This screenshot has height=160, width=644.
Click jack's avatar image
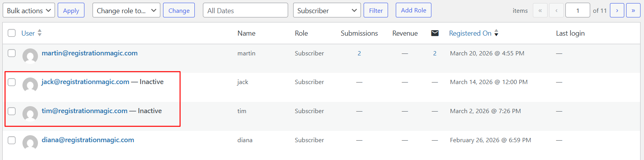(x=30, y=85)
